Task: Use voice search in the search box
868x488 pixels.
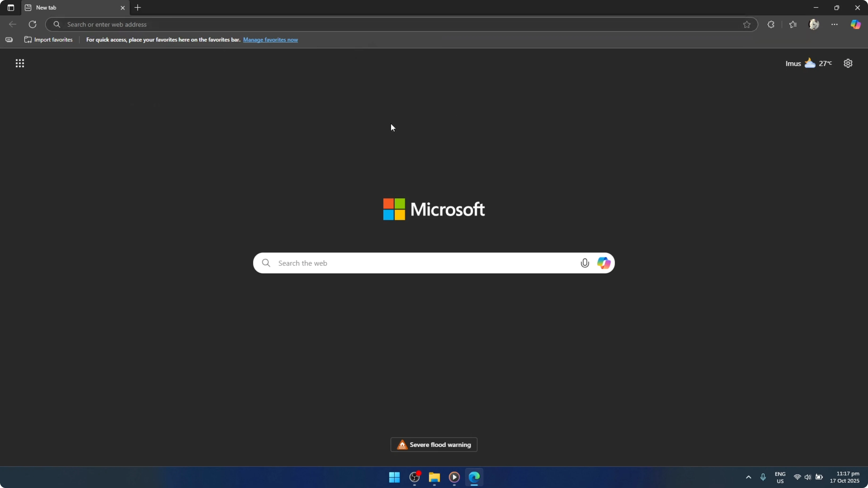Action: click(585, 263)
